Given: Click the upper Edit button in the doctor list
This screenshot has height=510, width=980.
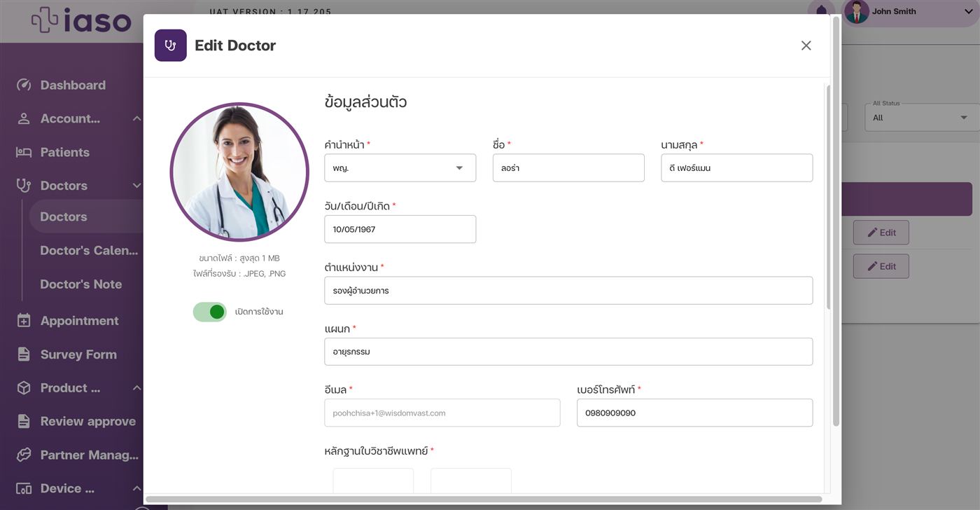Looking at the screenshot, I should point(881,233).
